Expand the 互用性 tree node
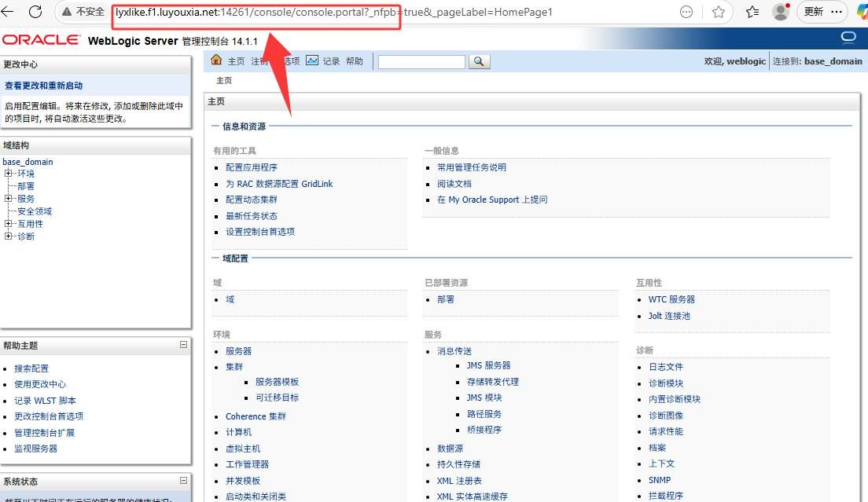868x502 pixels. (9, 223)
